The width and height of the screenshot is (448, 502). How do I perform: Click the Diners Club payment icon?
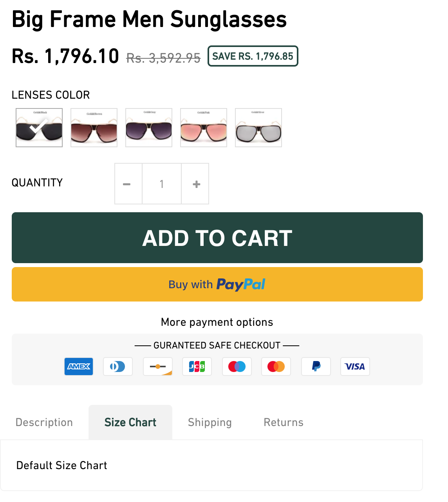tap(118, 367)
